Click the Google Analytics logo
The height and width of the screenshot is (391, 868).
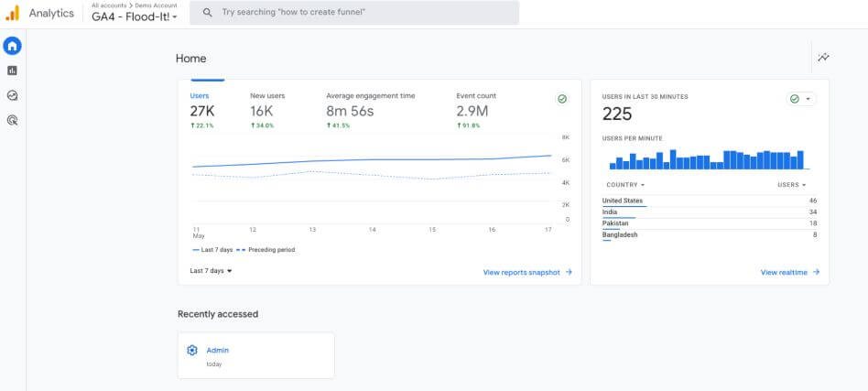[12, 13]
